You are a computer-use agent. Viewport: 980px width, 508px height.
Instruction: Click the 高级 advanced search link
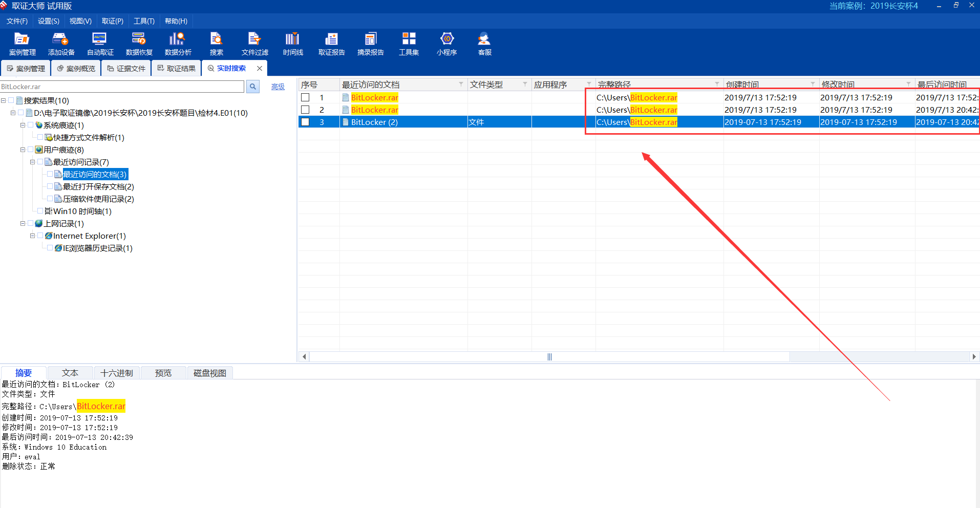click(278, 87)
